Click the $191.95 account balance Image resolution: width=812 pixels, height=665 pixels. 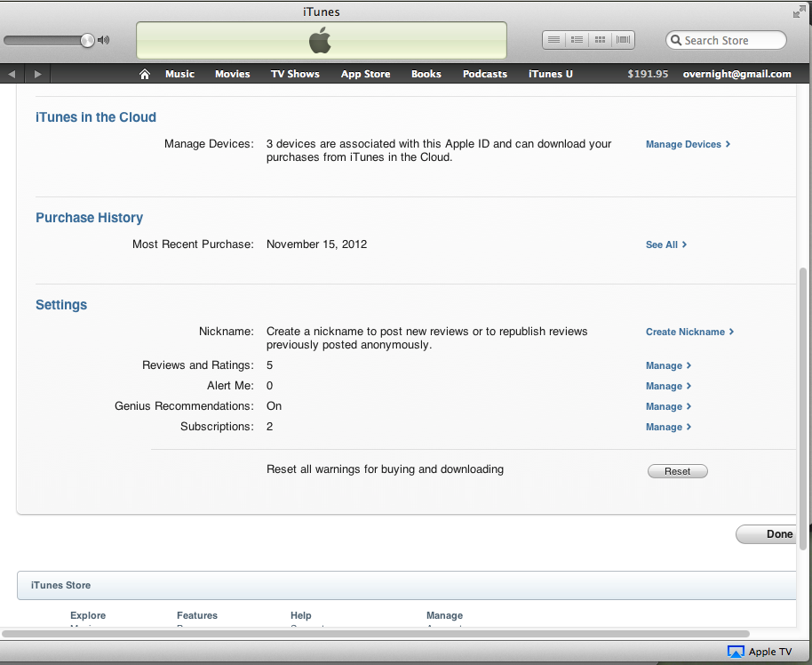tap(648, 74)
